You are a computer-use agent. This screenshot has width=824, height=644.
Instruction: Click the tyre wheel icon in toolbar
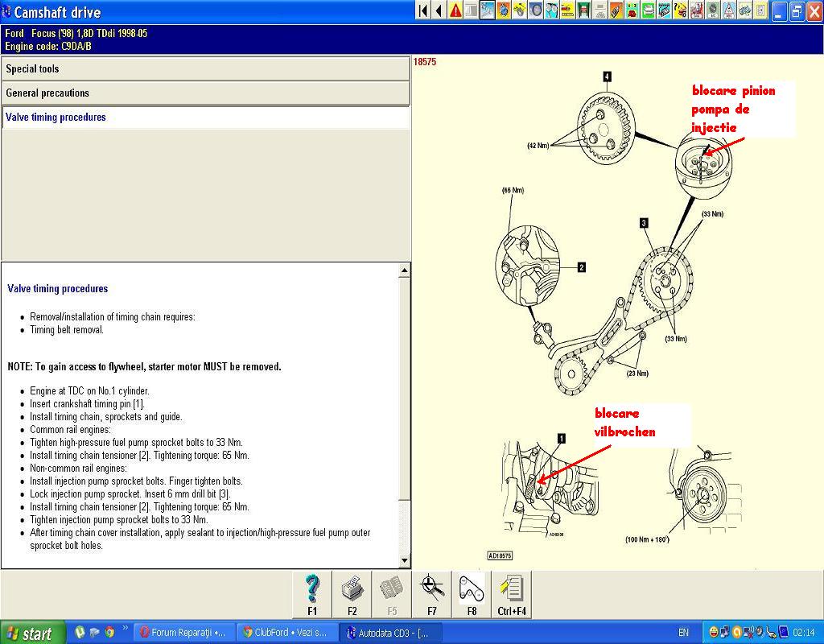pos(535,10)
